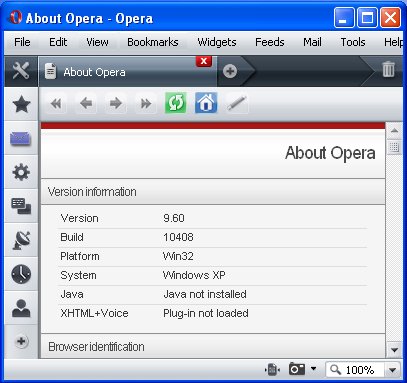Screen dimensions: 407x383
Task: Open the Widgets menu
Action: click(x=217, y=42)
